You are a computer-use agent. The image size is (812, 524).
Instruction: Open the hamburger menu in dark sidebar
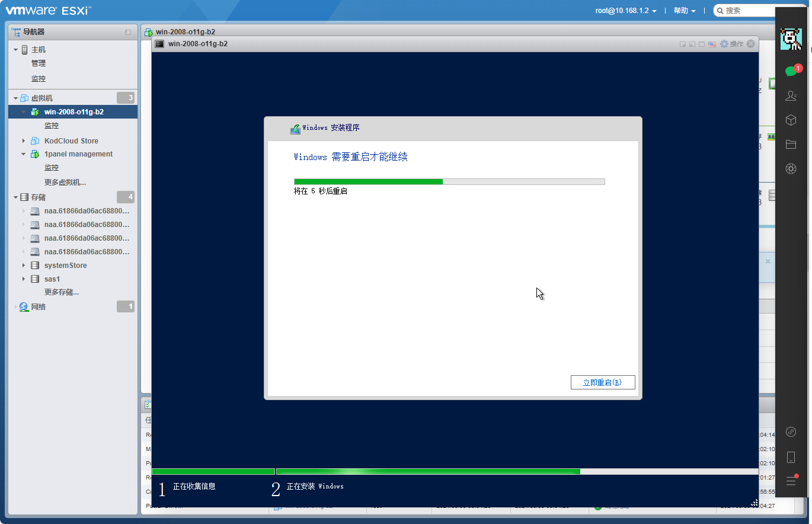click(791, 481)
